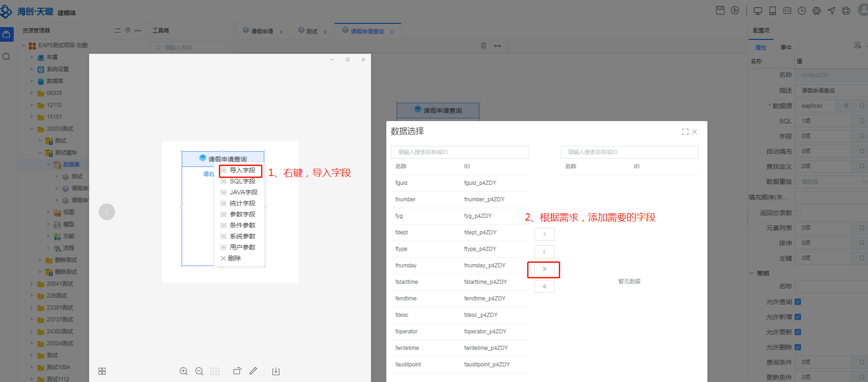868x382 pixels.
Task: Click the pencil edit icon in viewer
Action: [x=253, y=371]
